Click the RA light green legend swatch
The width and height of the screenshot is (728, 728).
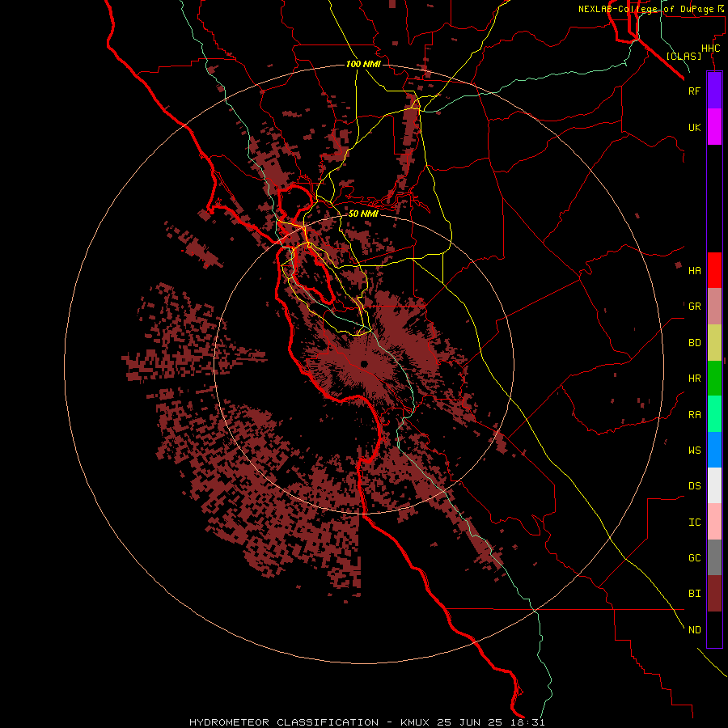714,414
